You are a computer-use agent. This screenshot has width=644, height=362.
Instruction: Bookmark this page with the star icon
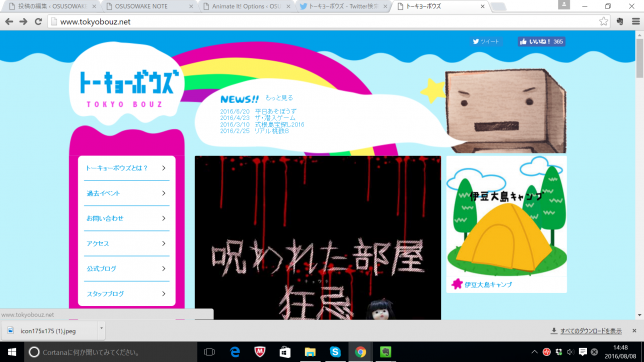click(603, 21)
